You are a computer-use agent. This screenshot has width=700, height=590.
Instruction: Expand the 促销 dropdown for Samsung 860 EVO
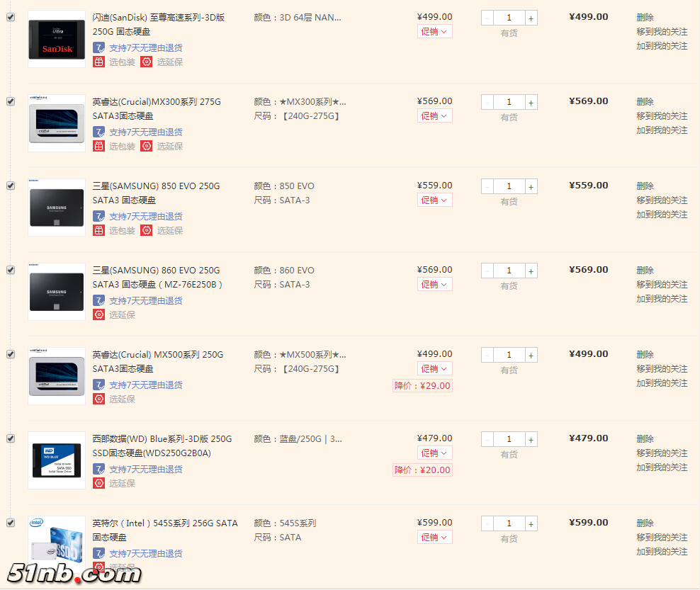[434, 285]
